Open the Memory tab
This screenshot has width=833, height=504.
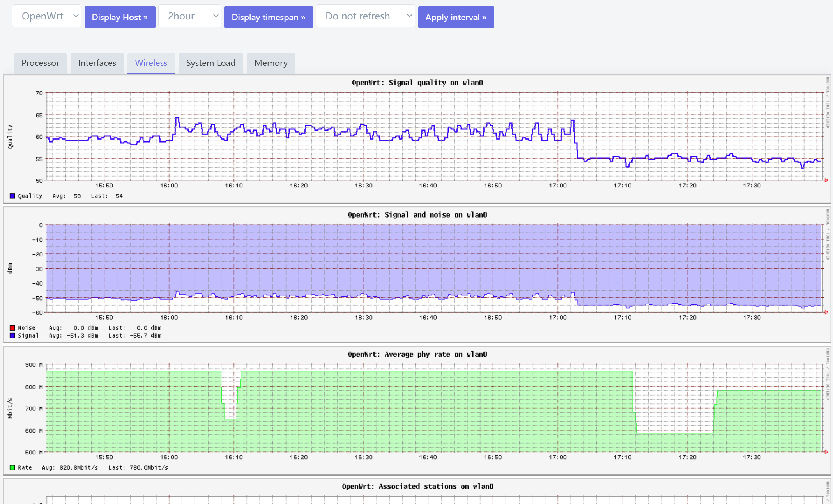click(271, 63)
